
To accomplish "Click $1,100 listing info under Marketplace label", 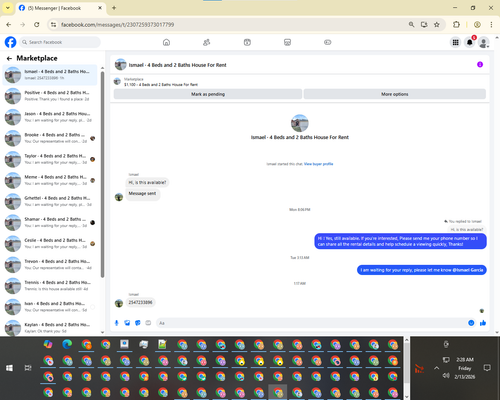I will coord(161,85).
